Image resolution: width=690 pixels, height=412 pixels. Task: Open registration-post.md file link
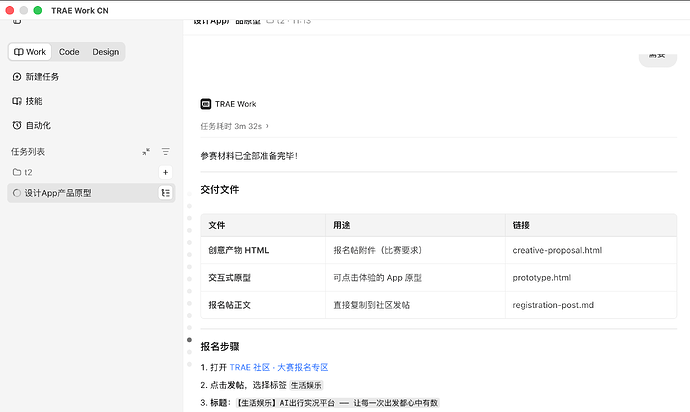(x=553, y=305)
